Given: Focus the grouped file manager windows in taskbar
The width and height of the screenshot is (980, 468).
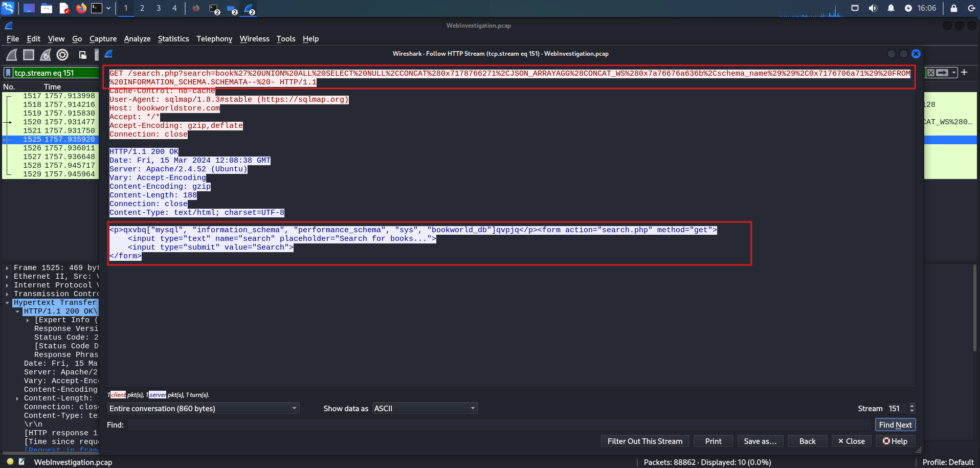Looking at the screenshot, I should pyautogui.click(x=232, y=9).
